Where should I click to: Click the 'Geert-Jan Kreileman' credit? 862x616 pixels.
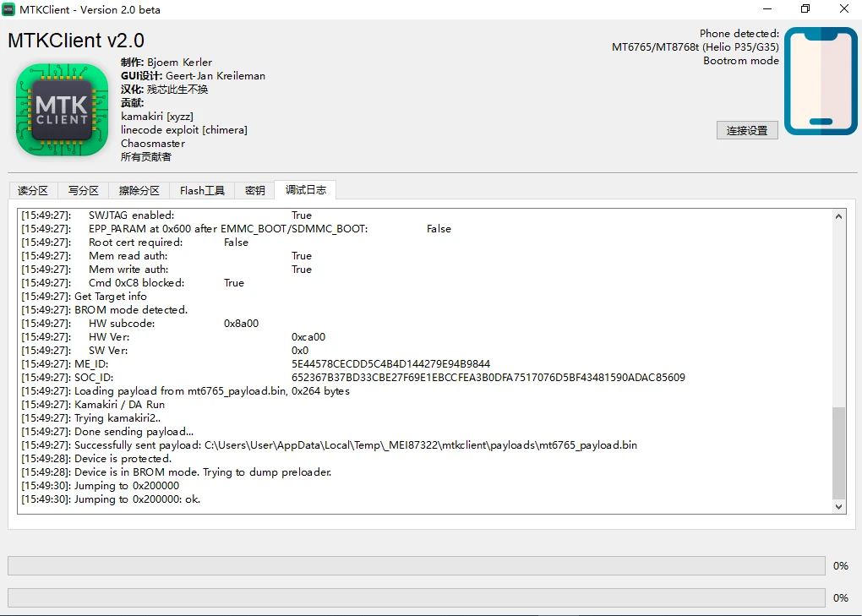(x=215, y=76)
